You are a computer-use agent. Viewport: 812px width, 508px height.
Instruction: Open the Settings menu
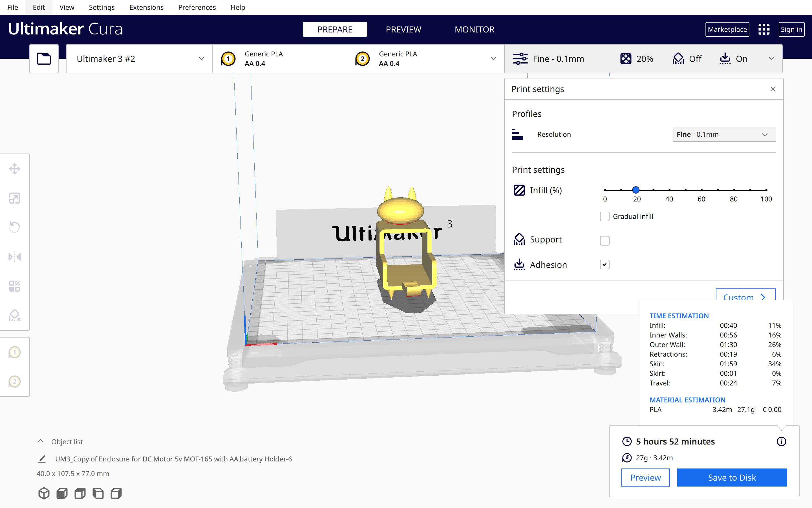102,7
